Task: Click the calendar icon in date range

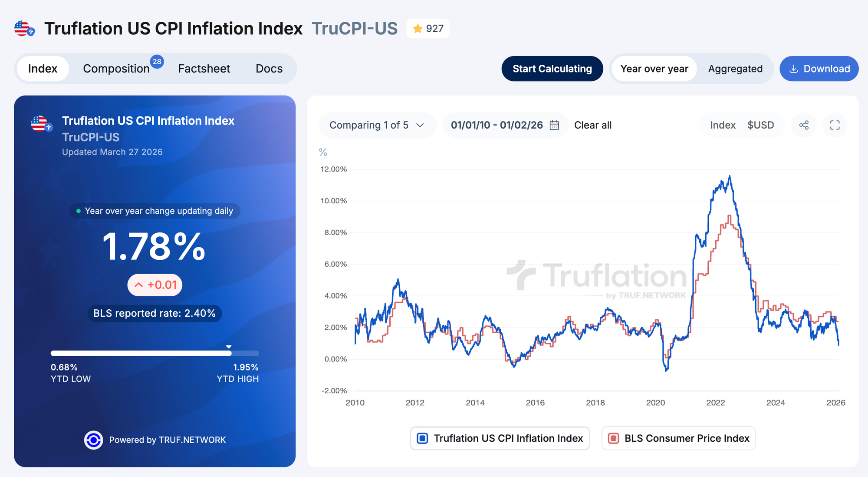Action: tap(554, 125)
